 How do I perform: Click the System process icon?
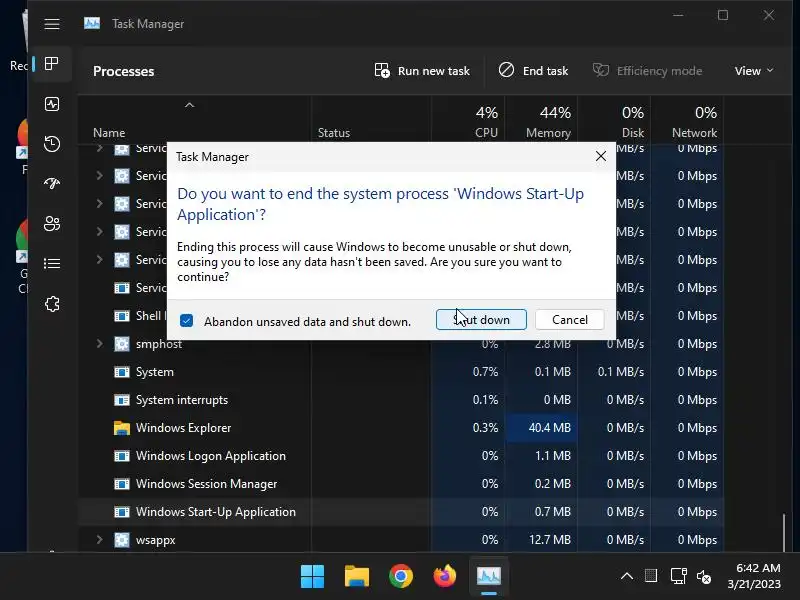[121, 372]
